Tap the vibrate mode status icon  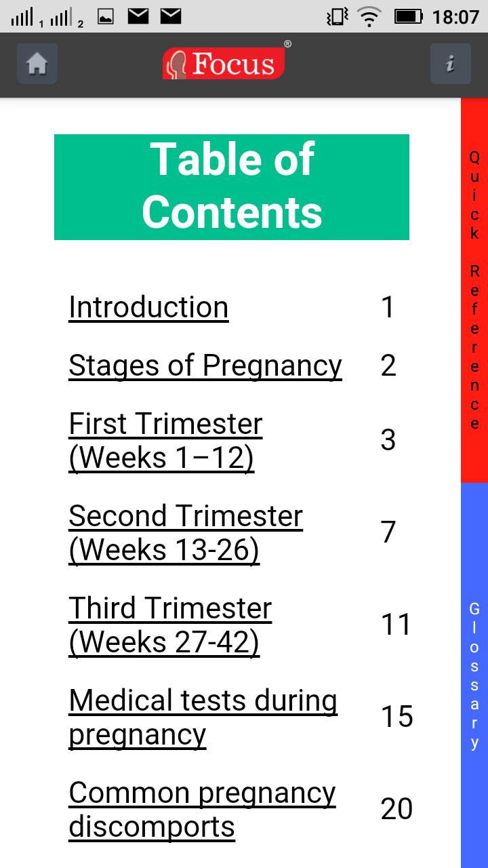[x=337, y=16]
